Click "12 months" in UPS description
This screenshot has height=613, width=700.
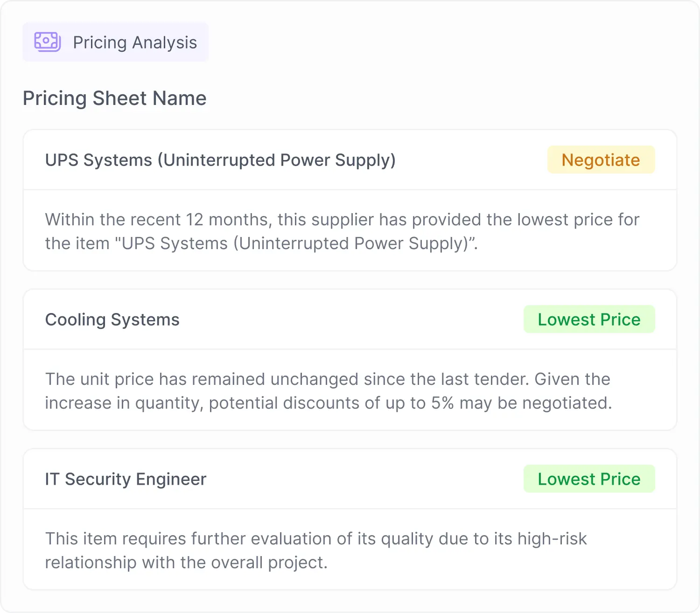227,220
